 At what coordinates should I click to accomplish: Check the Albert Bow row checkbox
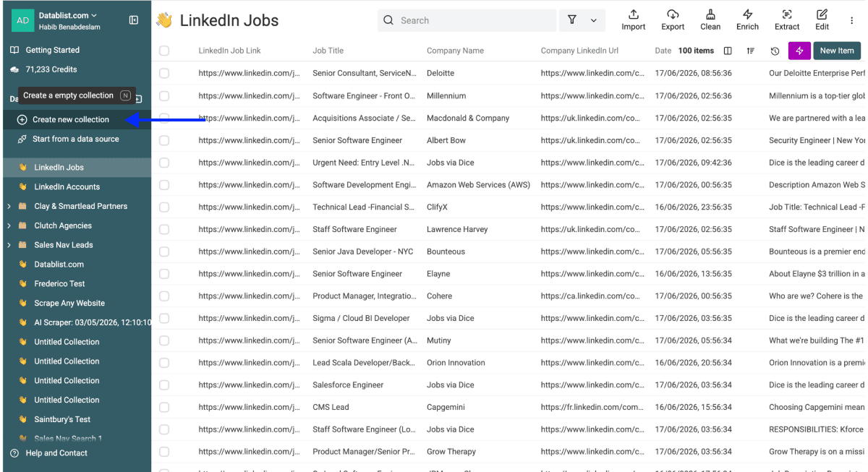tap(164, 140)
